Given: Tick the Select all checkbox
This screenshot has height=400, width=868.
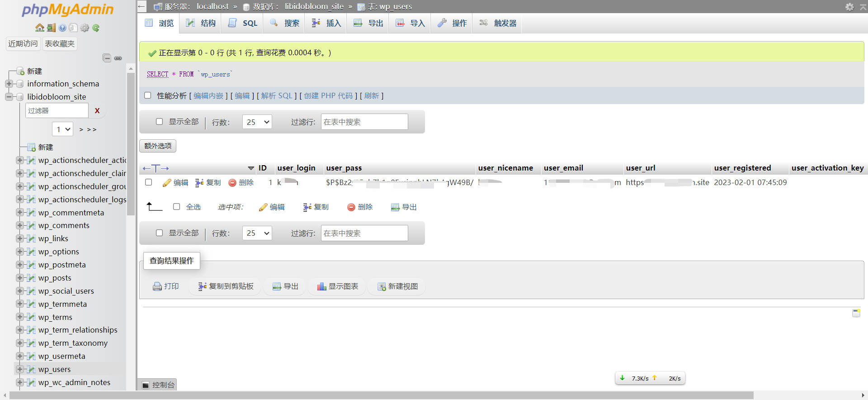Looking at the screenshot, I should coord(177,207).
